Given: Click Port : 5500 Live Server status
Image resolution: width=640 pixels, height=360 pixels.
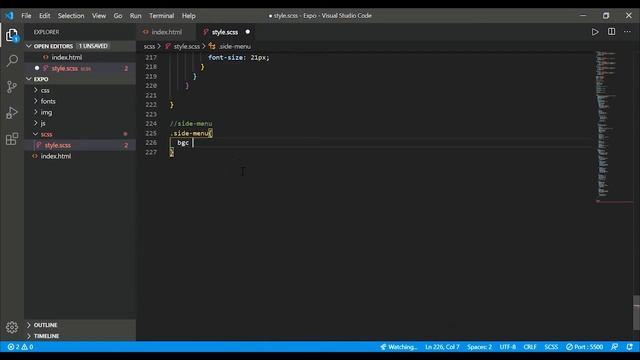Looking at the screenshot, I should point(584,347).
